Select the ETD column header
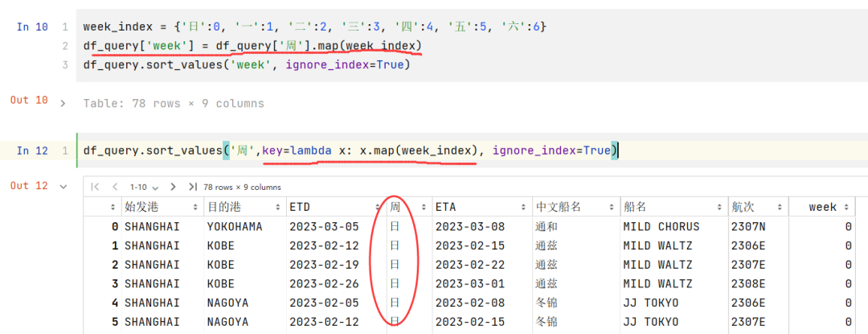Viewport: 868px width, 334px height. pos(300,207)
